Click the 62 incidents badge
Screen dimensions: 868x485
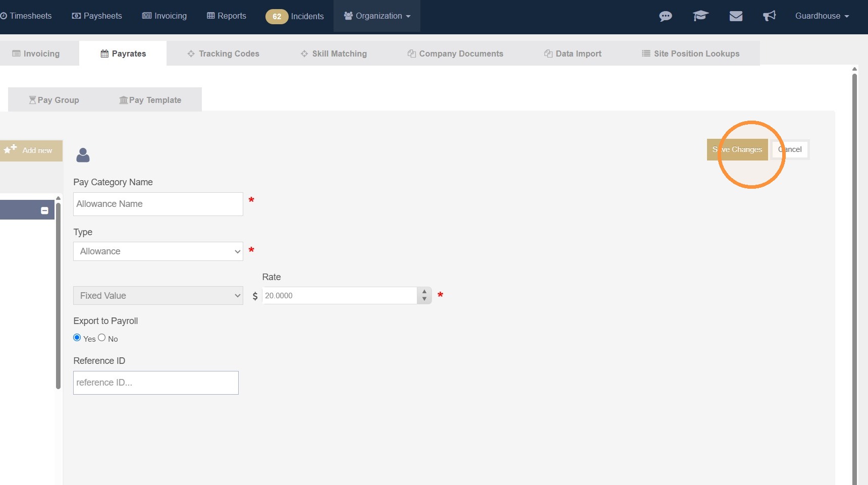pyautogui.click(x=277, y=16)
